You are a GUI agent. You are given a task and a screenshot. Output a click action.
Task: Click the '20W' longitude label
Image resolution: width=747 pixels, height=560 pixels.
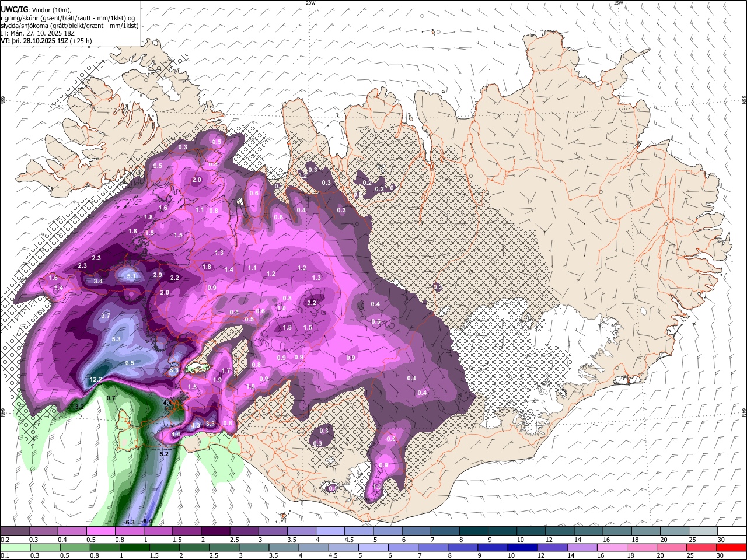point(310,3)
